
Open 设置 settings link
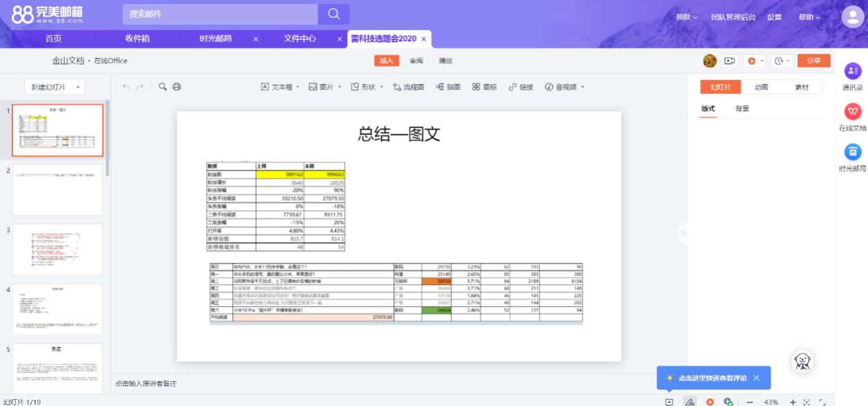click(x=774, y=17)
